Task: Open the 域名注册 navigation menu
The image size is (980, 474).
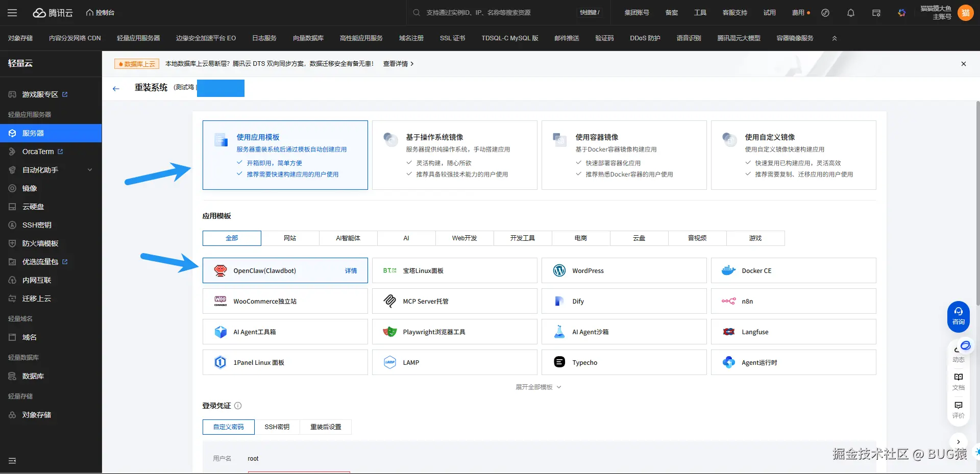Action: (x=411, y=38)
